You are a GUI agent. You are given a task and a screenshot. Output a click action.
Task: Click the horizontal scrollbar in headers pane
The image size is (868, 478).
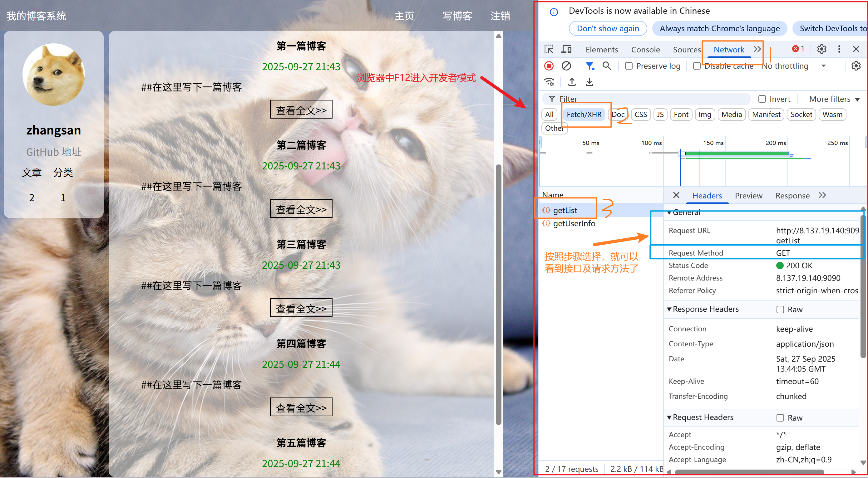click(x=750, y=472)
